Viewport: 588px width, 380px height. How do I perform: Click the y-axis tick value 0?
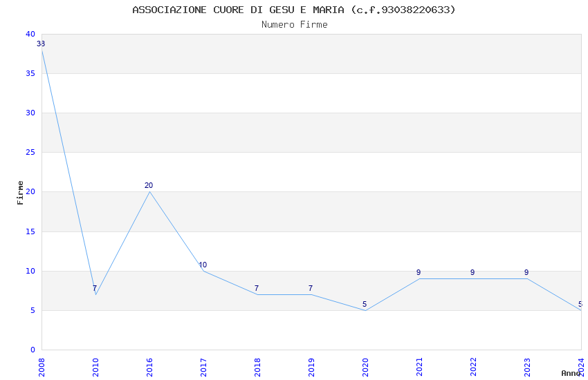pyautogui.click(x=33, y=350)
